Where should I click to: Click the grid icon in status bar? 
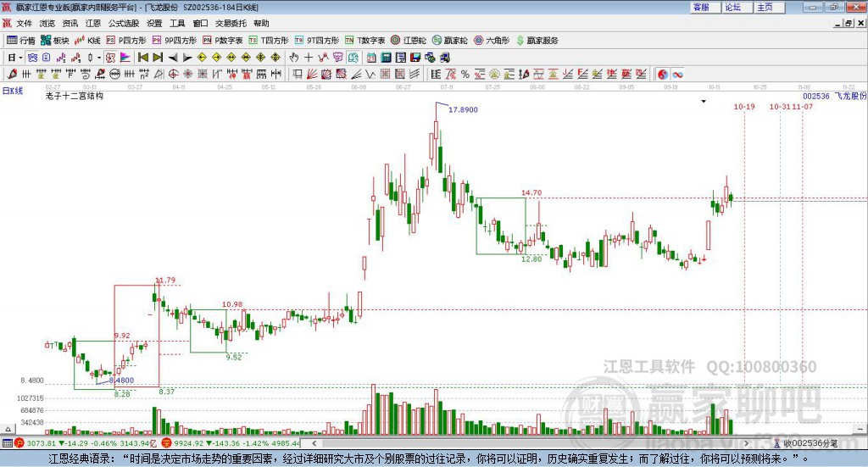click(x=7, y=443)
